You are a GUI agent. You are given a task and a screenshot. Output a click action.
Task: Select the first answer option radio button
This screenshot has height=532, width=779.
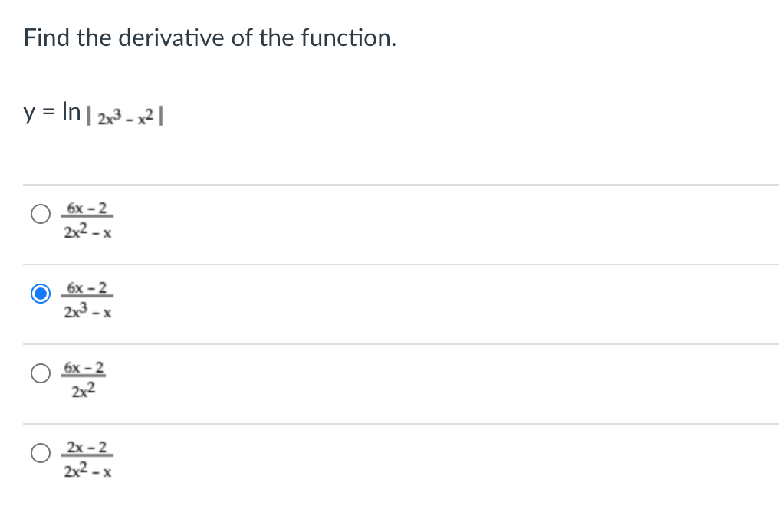tap(40, 213)
